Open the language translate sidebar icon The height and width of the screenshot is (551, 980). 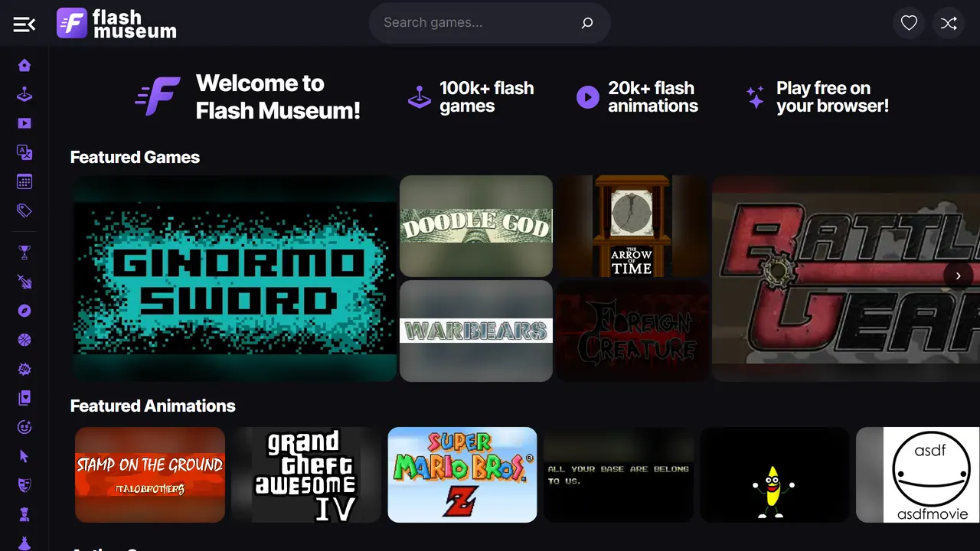pyautogui.click(x=24, y=152)
